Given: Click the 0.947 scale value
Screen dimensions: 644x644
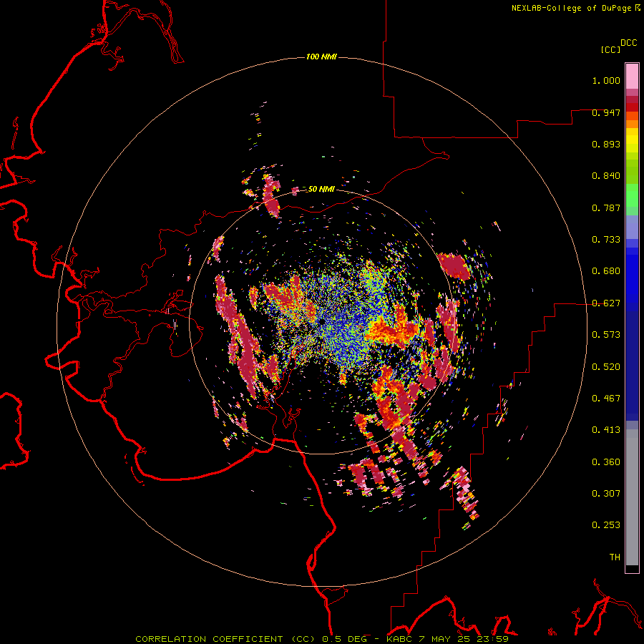Looking at the screenshot, I should [606, 112].
